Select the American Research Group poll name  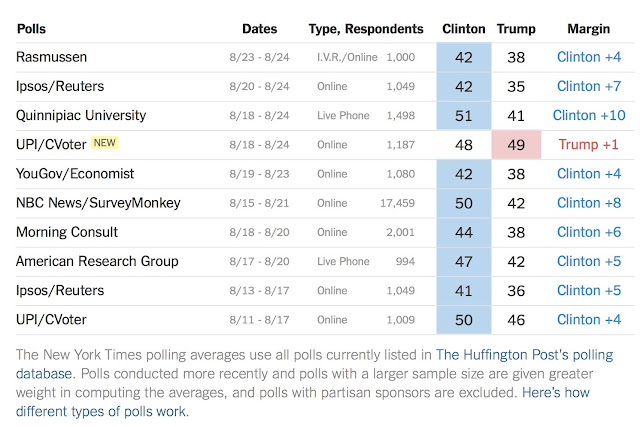[97, 261]
